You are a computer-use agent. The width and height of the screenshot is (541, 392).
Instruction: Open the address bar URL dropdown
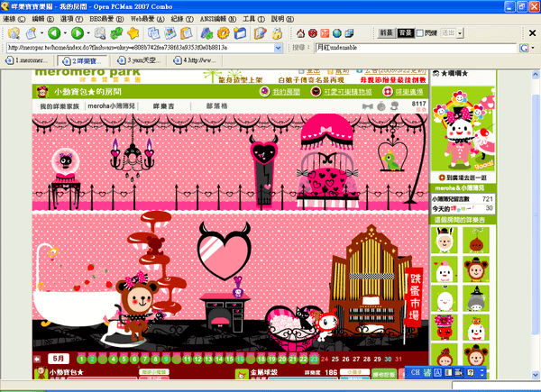pos(278,48)
